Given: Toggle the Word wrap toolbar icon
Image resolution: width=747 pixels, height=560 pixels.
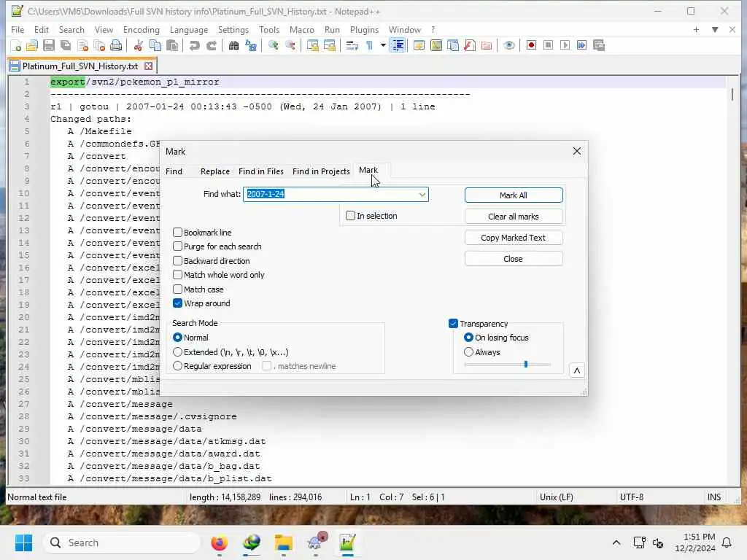Looking at the screenshot, I should [352, 46].
